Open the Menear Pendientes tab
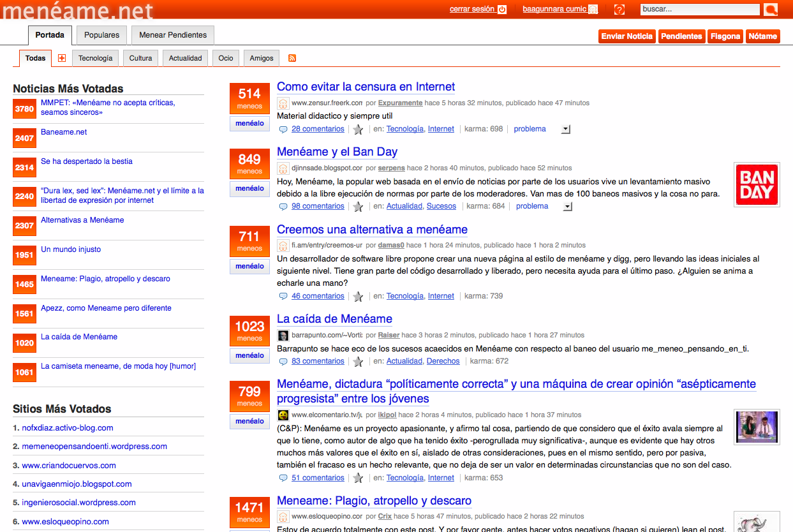Image resolution: width=793 pixels, height=532 pixels. tap(173, 35)
